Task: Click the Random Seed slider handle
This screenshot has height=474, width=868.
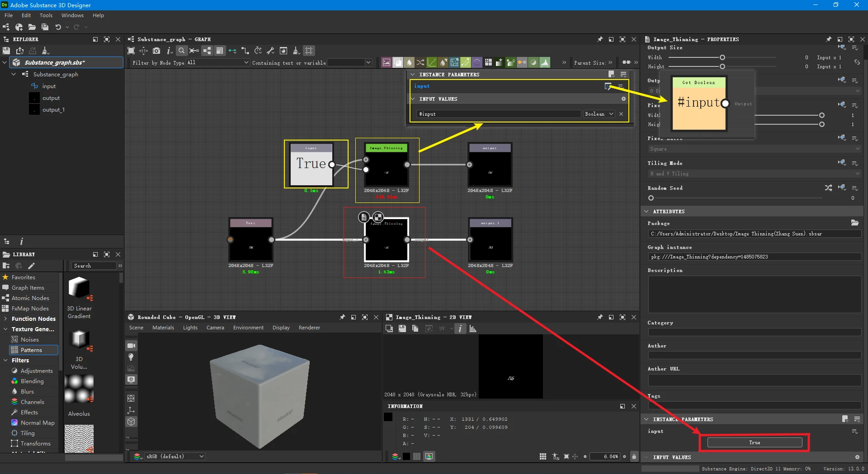Action: point(651,198)
